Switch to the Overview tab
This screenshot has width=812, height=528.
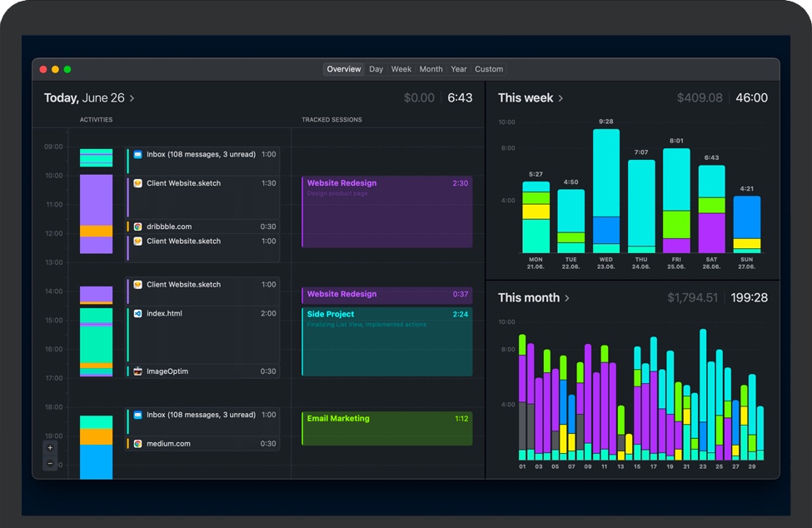(x=344, y=69)
